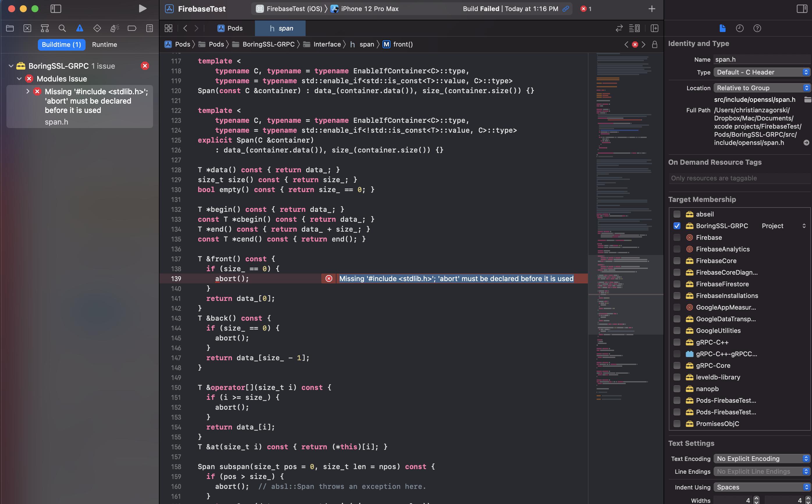Add a new editor tab with plus
812x504 pixels.
click(x=652, y=9)
